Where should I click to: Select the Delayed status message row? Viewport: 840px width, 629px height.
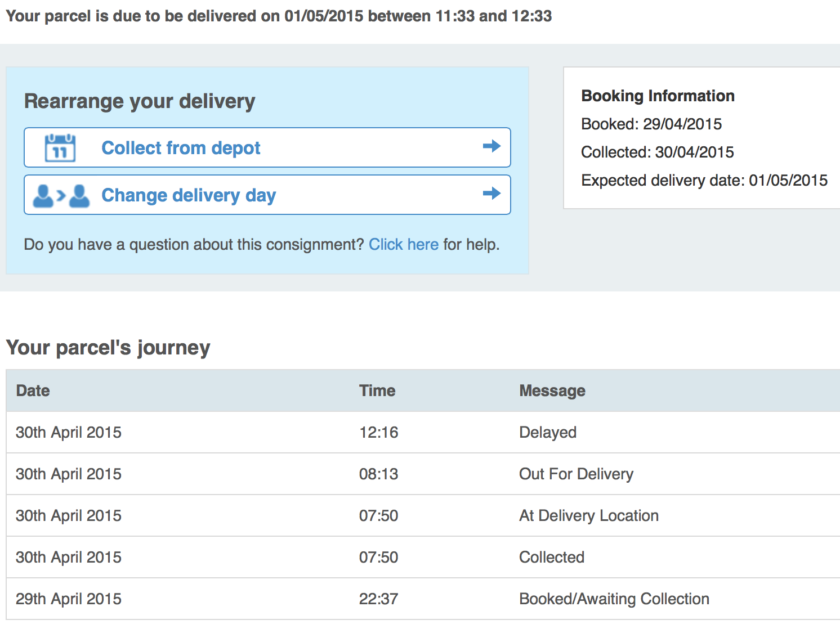coord(423,432)
